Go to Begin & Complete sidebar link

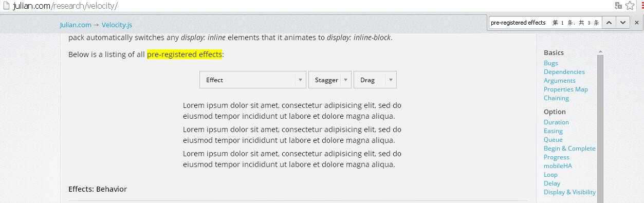(569, 149)
